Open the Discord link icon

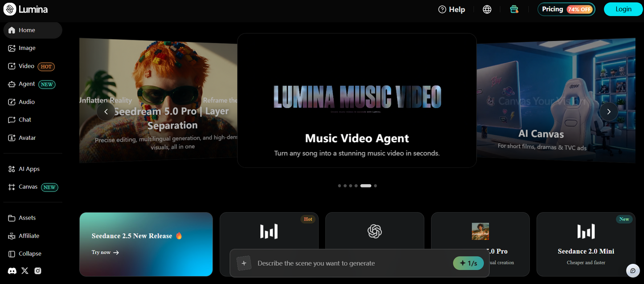point(12,271)
